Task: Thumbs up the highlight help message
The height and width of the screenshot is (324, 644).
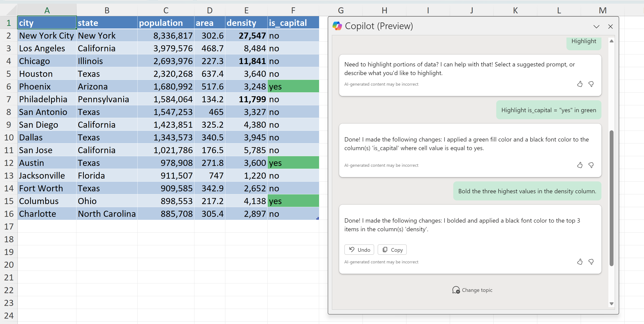Action: (x=580, y=84)
